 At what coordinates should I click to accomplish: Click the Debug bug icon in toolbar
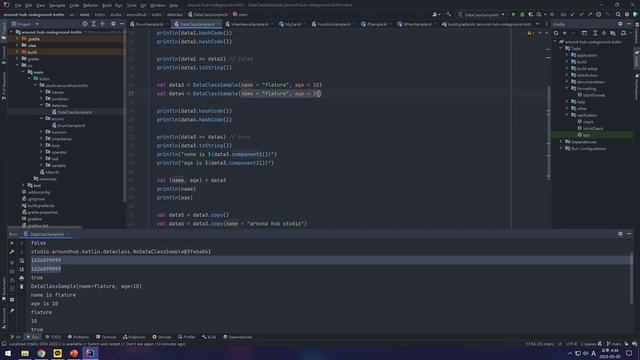click(522, 14)
